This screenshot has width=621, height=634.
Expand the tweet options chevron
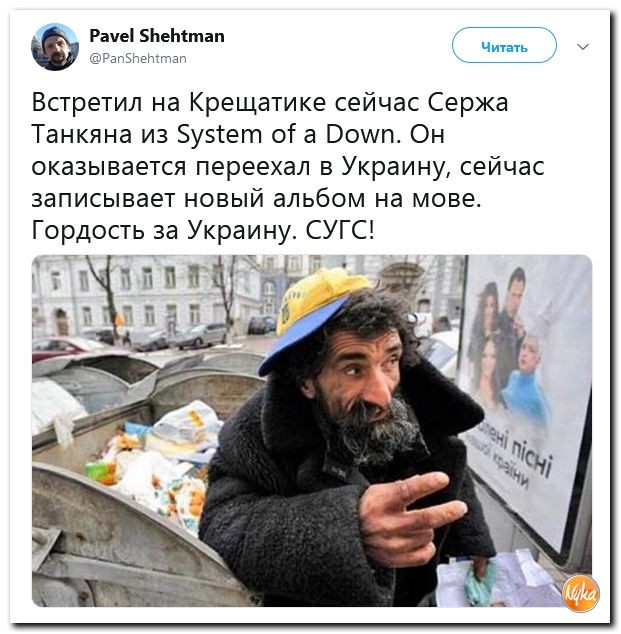pos(583,47)
